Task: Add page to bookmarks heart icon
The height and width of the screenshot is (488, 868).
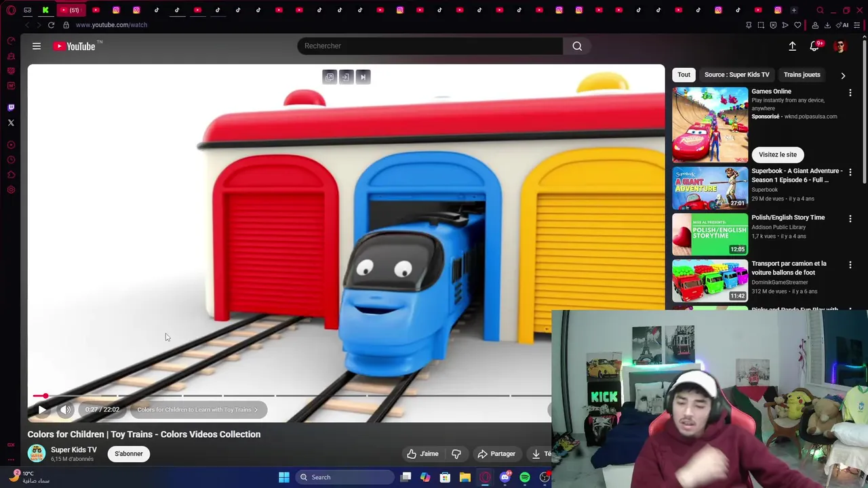Action: click(x=797, y=25)
